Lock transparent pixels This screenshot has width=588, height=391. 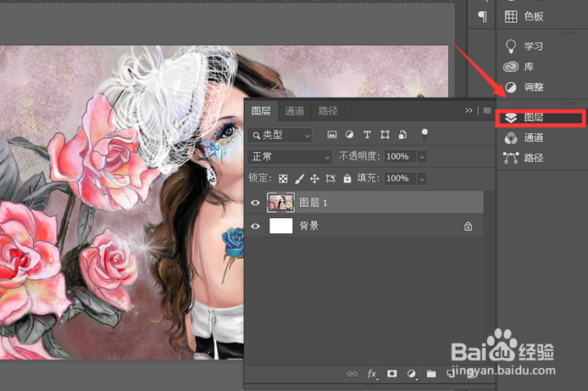(283, 179)
